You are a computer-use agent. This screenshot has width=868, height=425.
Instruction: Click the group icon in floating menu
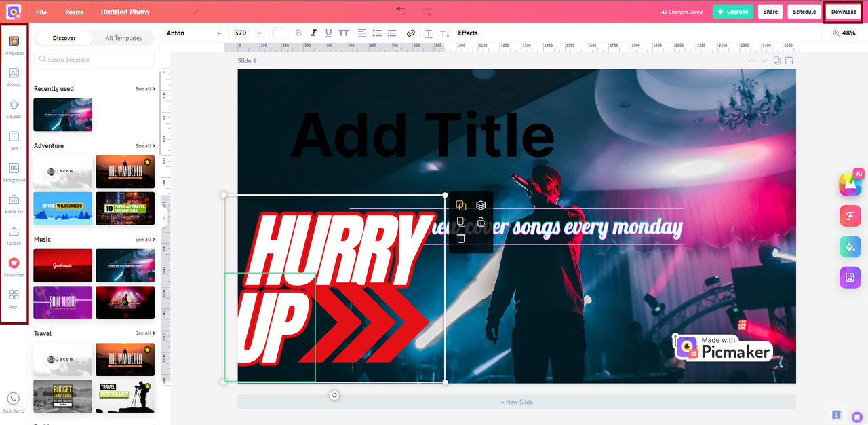[x=461, y=205]
